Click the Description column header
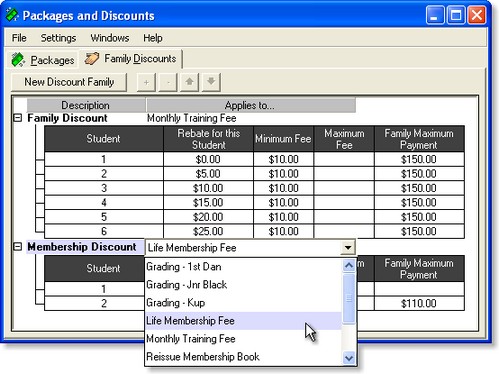 pos(86,105)
